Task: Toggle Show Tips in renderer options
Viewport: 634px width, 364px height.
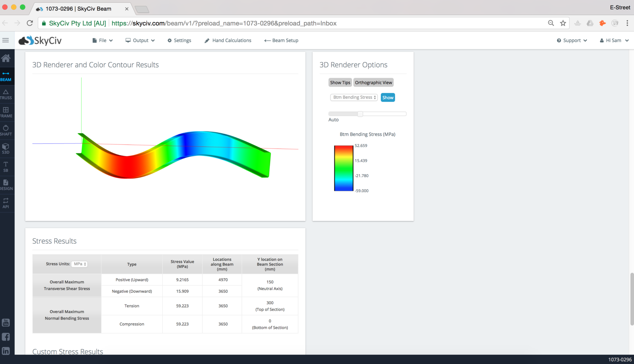Action: (x=340, y=82)
